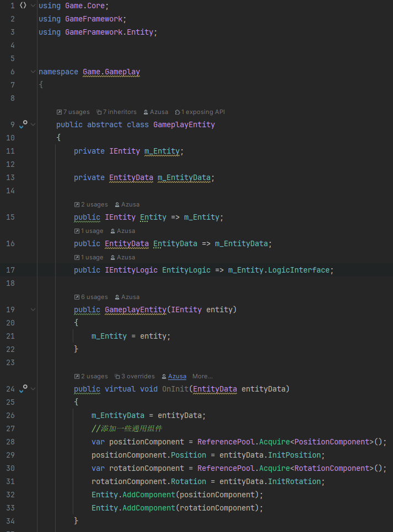Click the inheritors gutter icon on line 9
Image resolution: width=393 pixels, height=532 pixels.
pos(23,124)
